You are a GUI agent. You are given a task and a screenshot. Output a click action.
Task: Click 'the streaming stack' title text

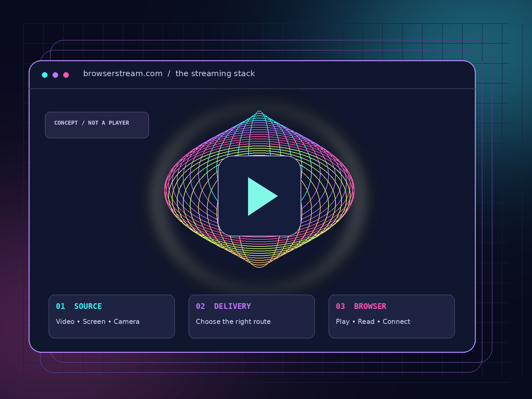click(215, 73)
